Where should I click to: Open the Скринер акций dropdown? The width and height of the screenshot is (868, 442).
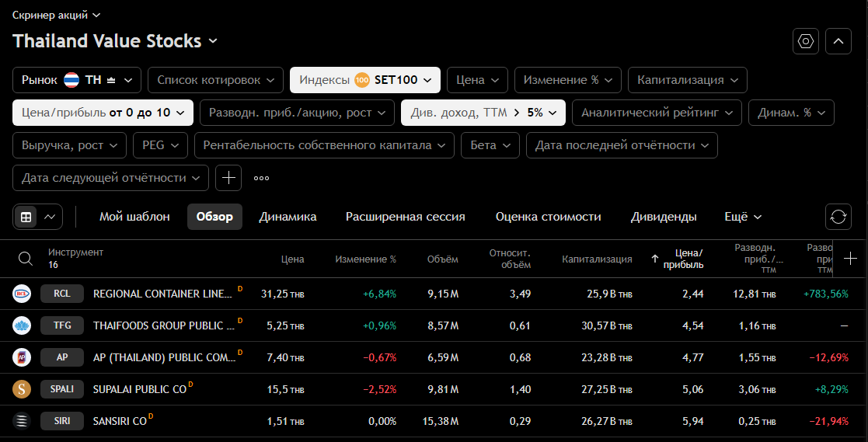pos(57,15)
